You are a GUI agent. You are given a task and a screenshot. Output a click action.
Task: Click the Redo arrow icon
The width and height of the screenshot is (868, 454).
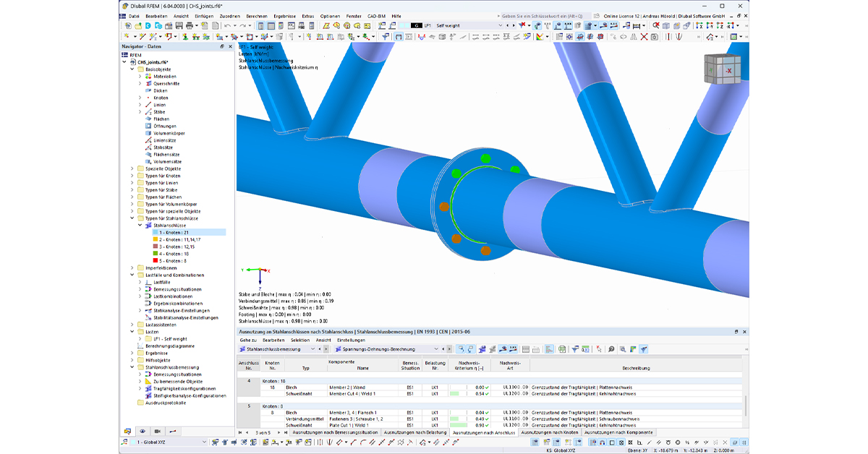click(242, 25)
